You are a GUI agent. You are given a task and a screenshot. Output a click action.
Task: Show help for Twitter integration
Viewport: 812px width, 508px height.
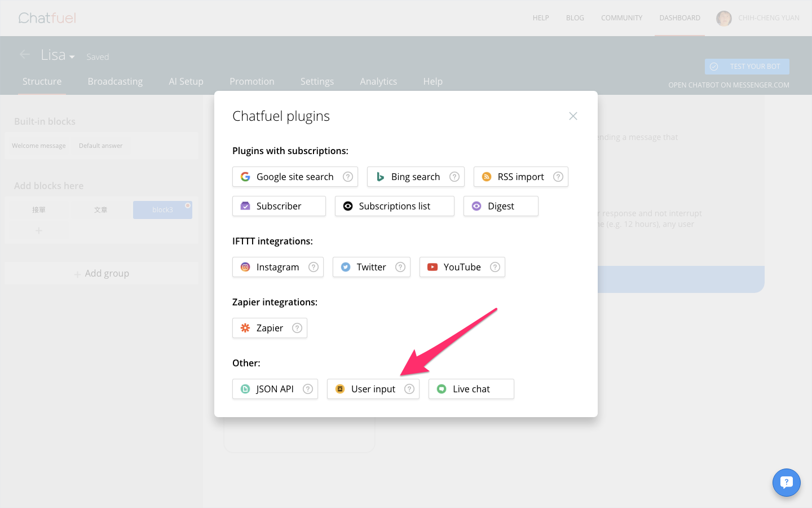point(400,267)
